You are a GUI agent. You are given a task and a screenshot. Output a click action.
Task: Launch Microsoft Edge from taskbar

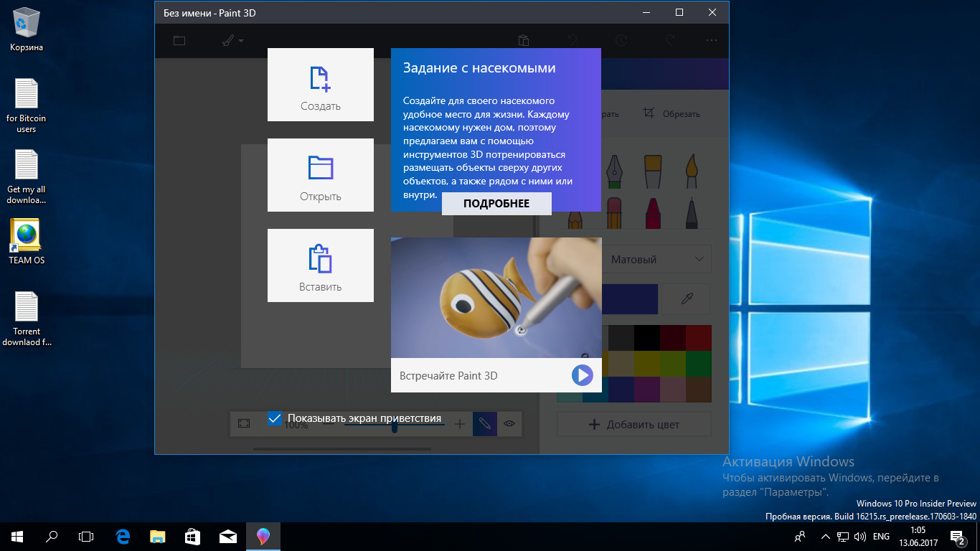point(123,537)
